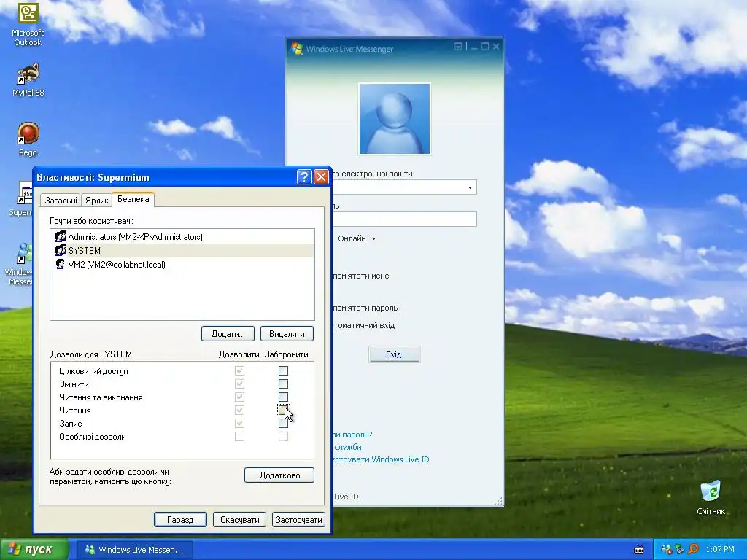Click the Windows Live ID registration link

point(381,459)
